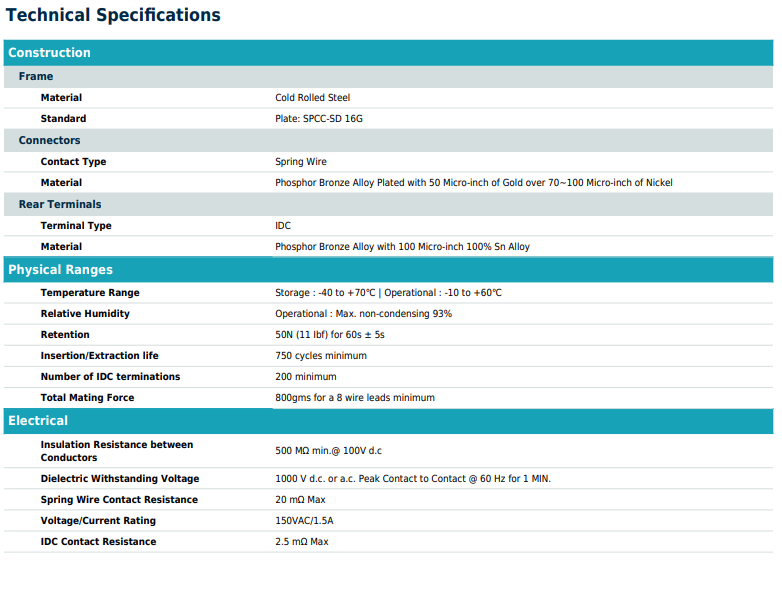Click the Relative Humidity value text
The width and height of the screenshot is (782, 589).
pos(363,314)
